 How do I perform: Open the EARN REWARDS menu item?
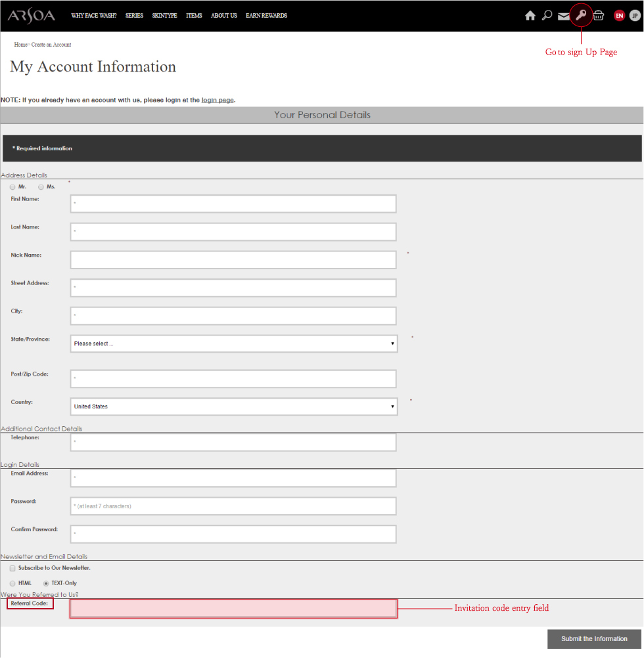pyautogui.click(x=267, y=16)
